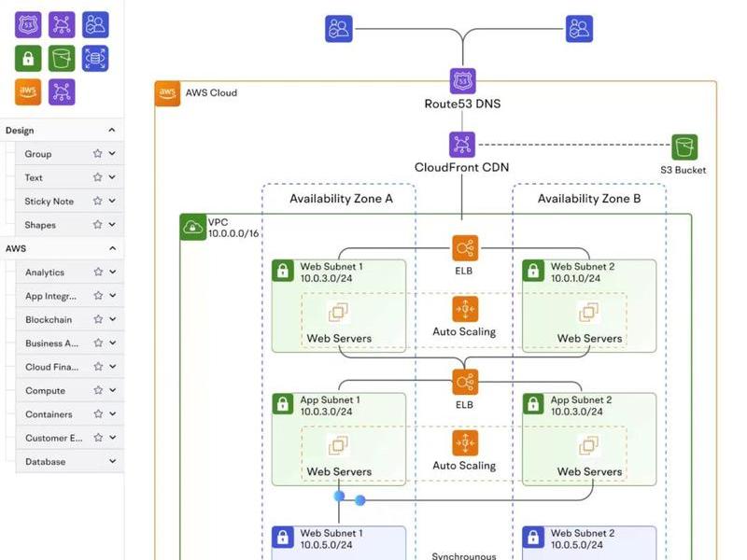Star the Sticky Note item
The image size is (747, 560).
[x=98, y=201]
